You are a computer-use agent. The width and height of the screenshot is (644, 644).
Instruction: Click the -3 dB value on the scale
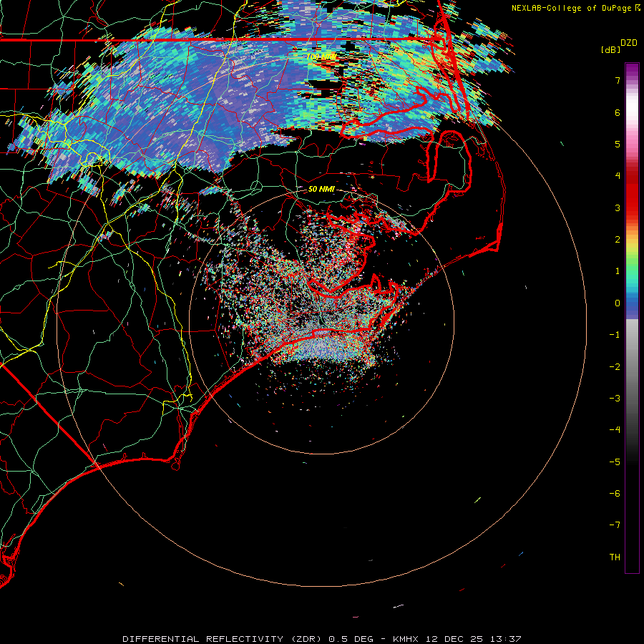click(615, 399)
